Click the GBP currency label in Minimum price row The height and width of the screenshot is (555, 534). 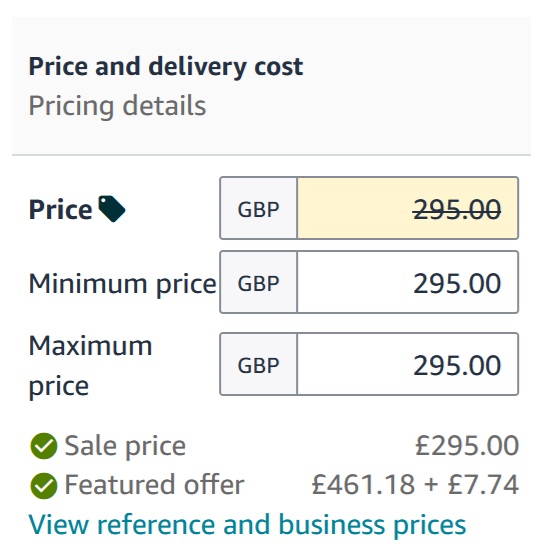(258, 282)
